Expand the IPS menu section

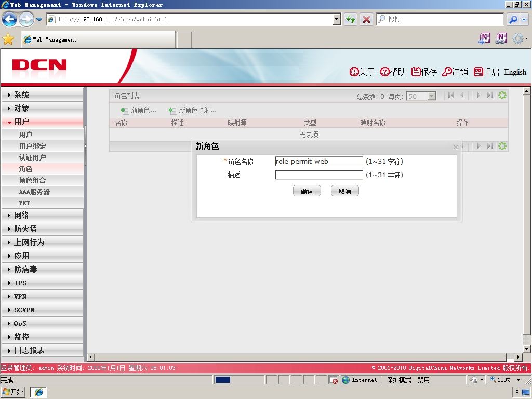click(x=43, y=283)
